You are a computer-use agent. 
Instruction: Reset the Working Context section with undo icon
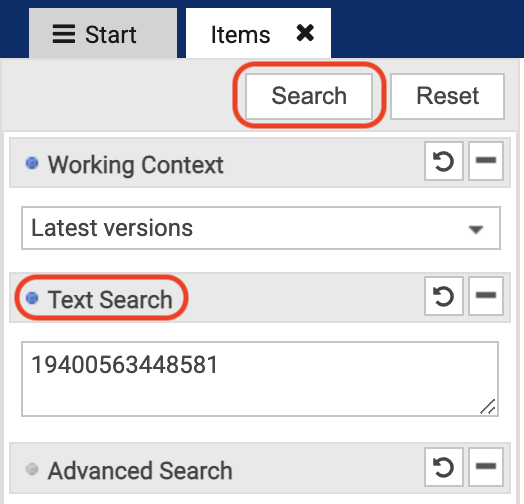click(443, 161)
